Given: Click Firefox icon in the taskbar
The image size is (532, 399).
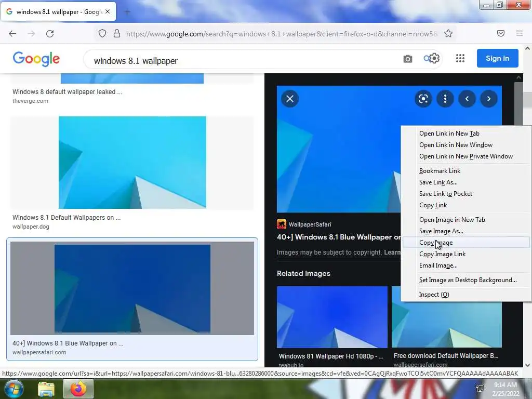Looking at the screenshot, I should coord(78,389).
